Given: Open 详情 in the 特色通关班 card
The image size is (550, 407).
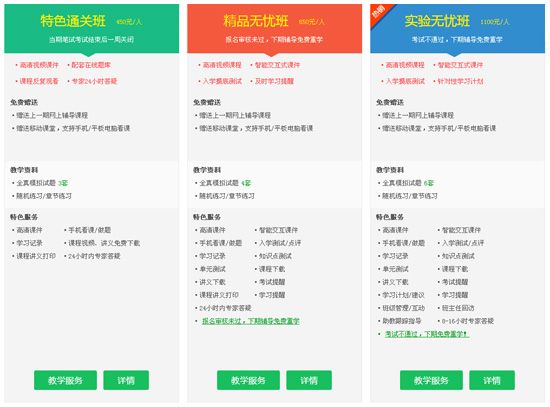Looking at the screenshot, I should coord(126,380).
